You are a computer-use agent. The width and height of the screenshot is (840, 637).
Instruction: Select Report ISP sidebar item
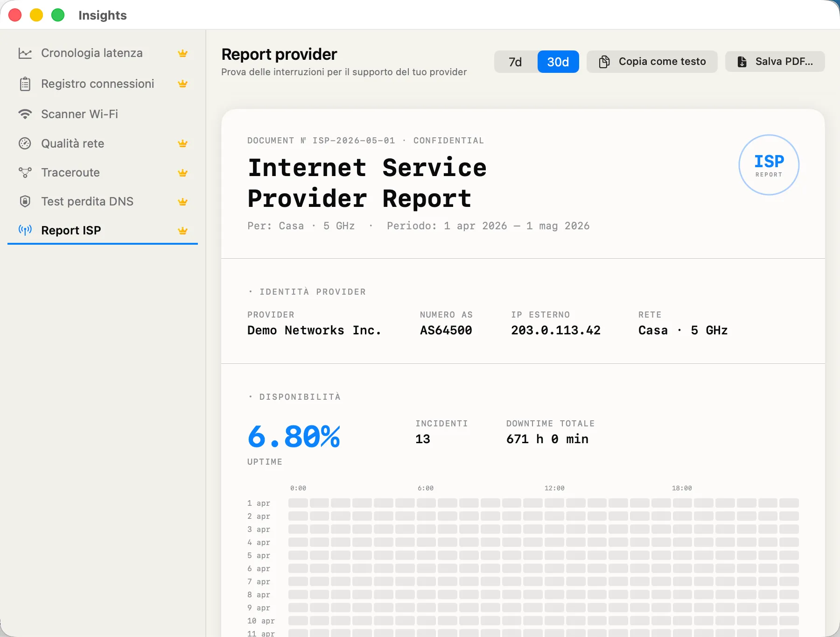tap(103, 230)
